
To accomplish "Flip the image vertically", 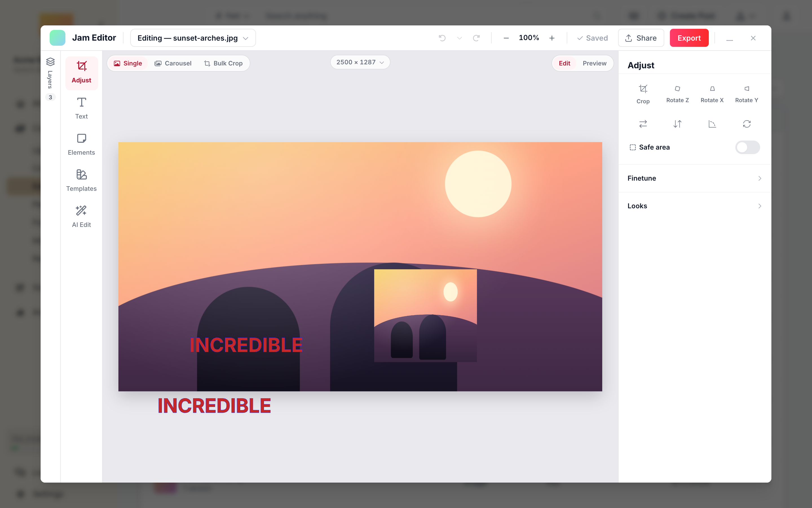I will (x=678, y=124).
